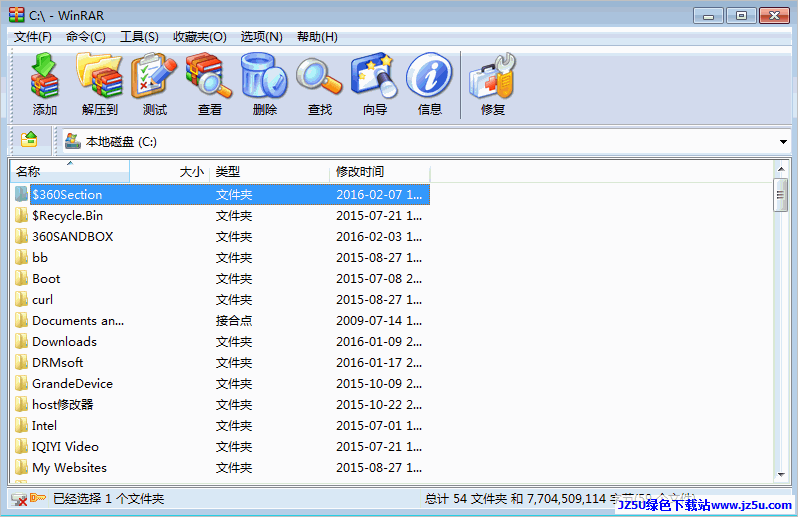The height and width of the screenshot is (517, 798).
Task: Click the Extract To (解压到) icon
Action: click(x=99, y=84)
